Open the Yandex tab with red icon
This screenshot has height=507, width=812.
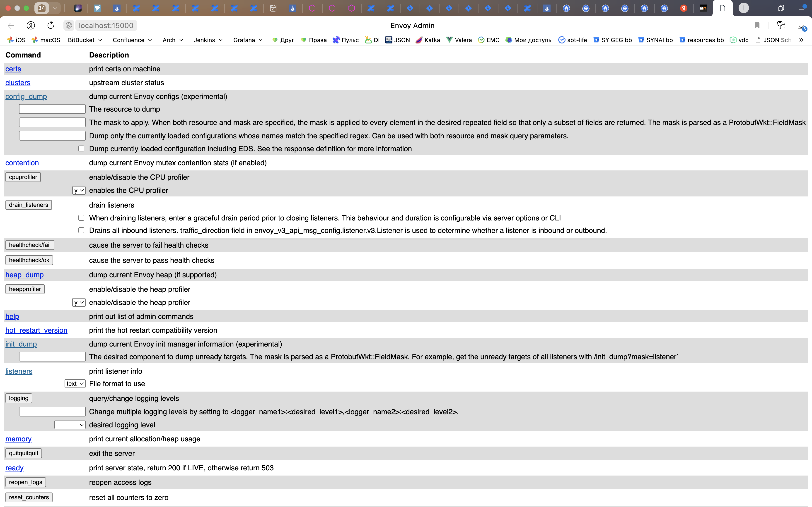tap(684, 8)
